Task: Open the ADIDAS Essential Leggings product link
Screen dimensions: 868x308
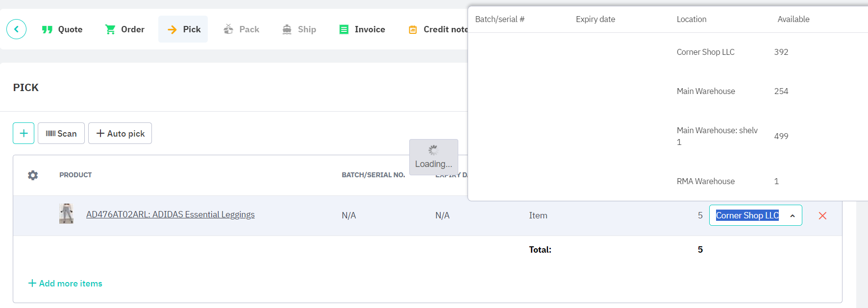Action: point(170,214)
